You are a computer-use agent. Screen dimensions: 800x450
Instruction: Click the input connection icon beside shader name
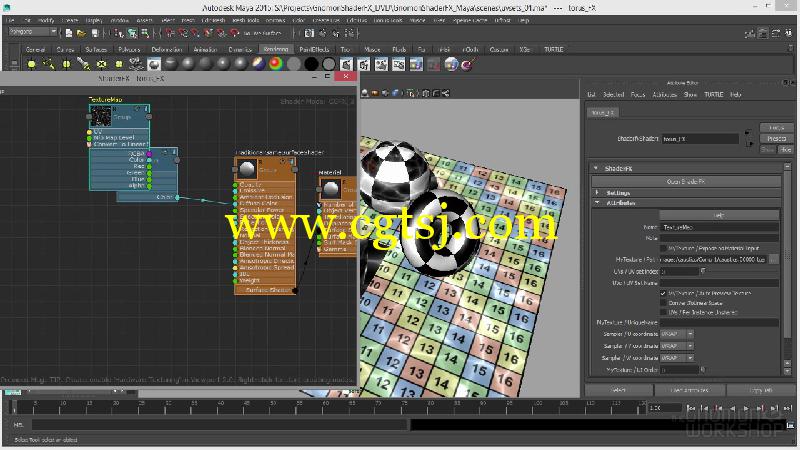pos(747,133)
